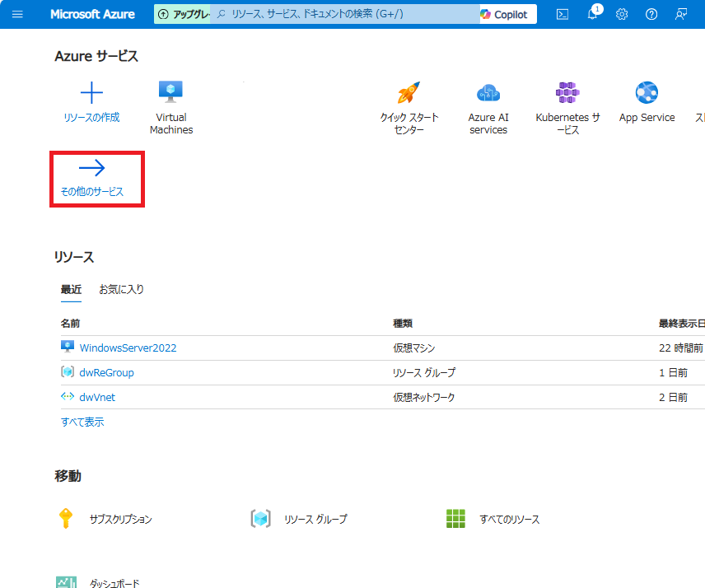705x588 pixels.
Task: Click the 22 時間前 cell
Action: tap(681, 348)
